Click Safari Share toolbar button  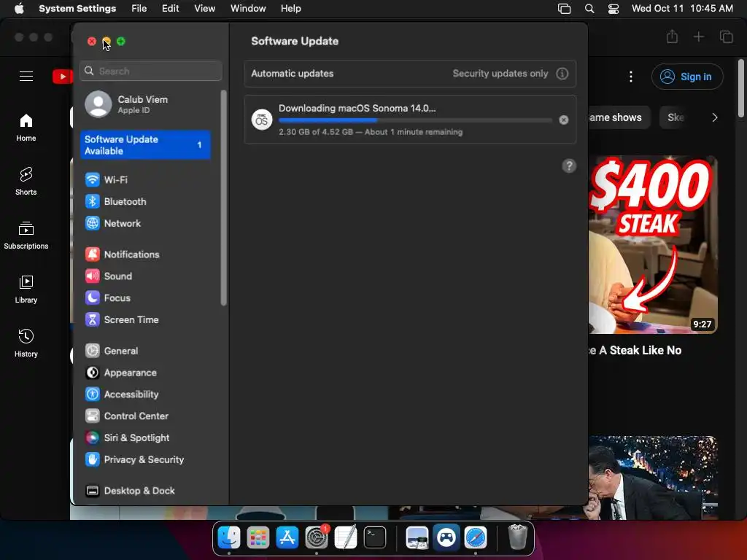(672, 36)
